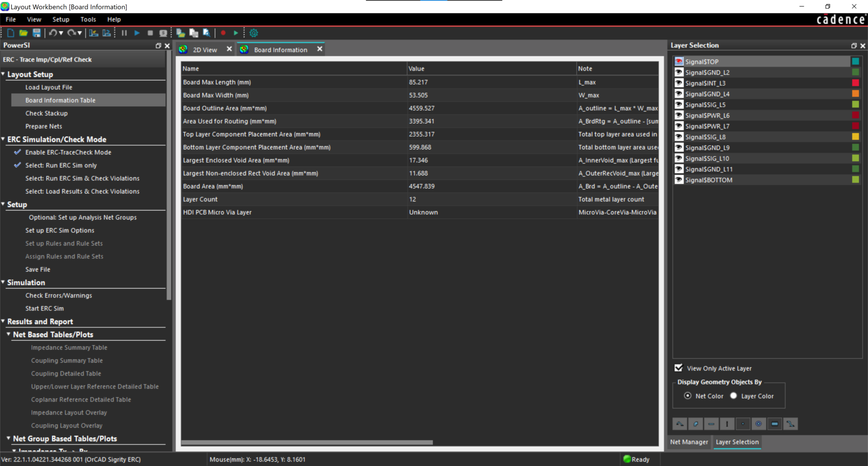The image size is (868, 466).
Task: Collapse the Results and Report section
Action: tap(3, 321)
